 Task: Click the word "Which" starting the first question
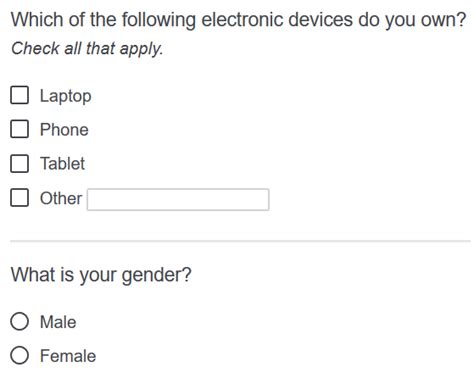37,19
